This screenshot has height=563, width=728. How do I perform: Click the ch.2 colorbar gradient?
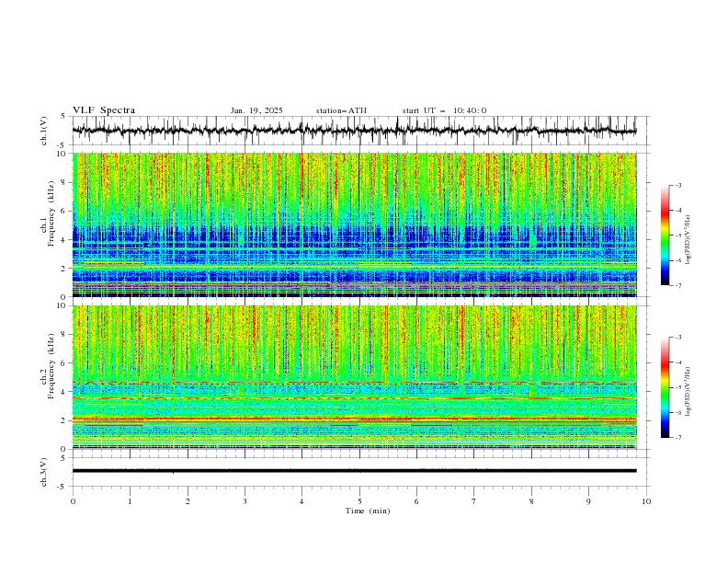[x=665, y=387]
